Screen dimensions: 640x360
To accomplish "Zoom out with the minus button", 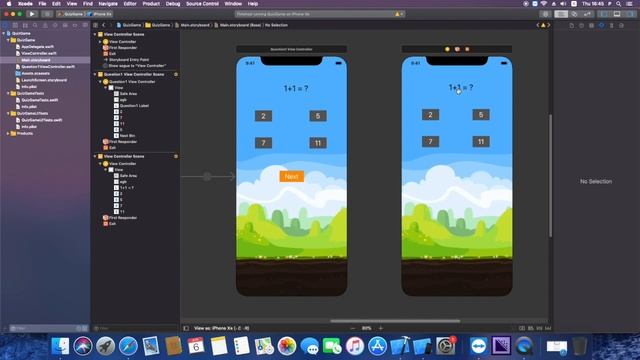I will tap(353, 328).
